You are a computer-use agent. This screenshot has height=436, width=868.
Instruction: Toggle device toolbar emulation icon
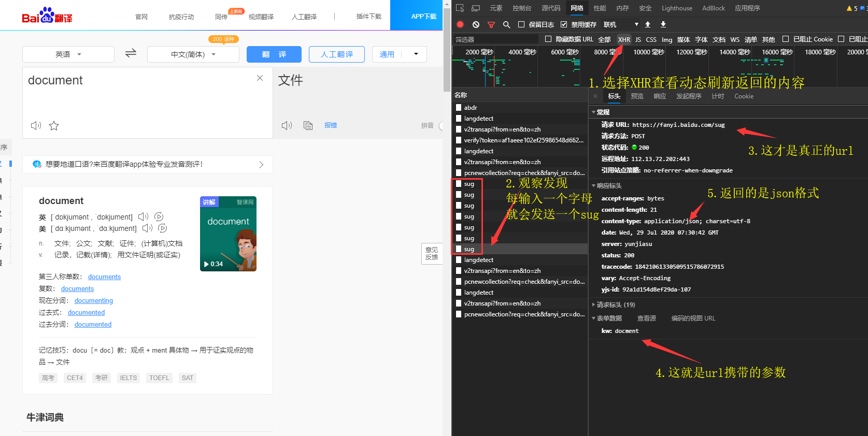pos(476,8)
